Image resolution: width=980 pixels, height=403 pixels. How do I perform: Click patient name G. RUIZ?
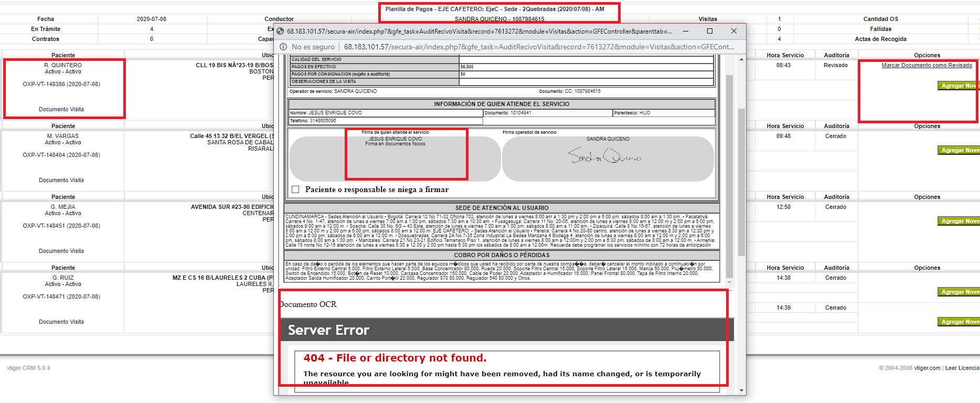click(63, 278)
